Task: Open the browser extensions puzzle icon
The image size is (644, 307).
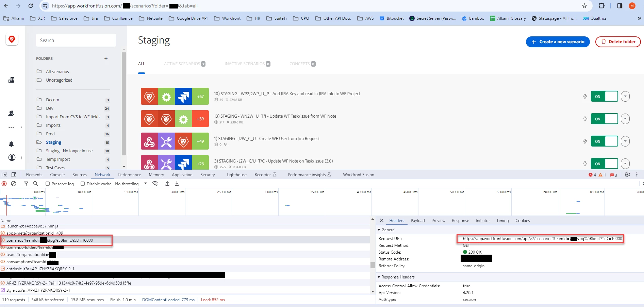Action: coord(602,6)
